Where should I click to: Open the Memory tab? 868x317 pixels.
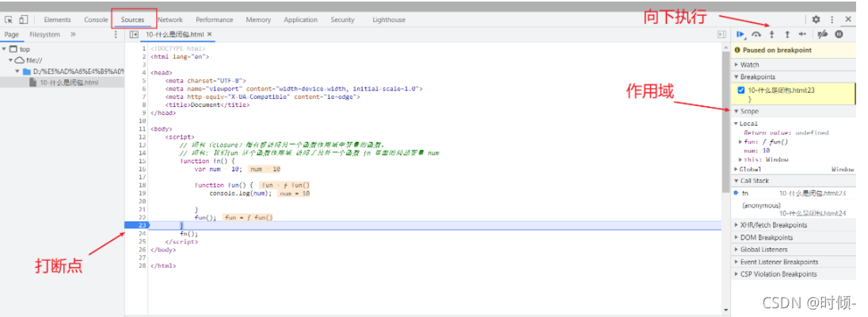click(258, 19)
